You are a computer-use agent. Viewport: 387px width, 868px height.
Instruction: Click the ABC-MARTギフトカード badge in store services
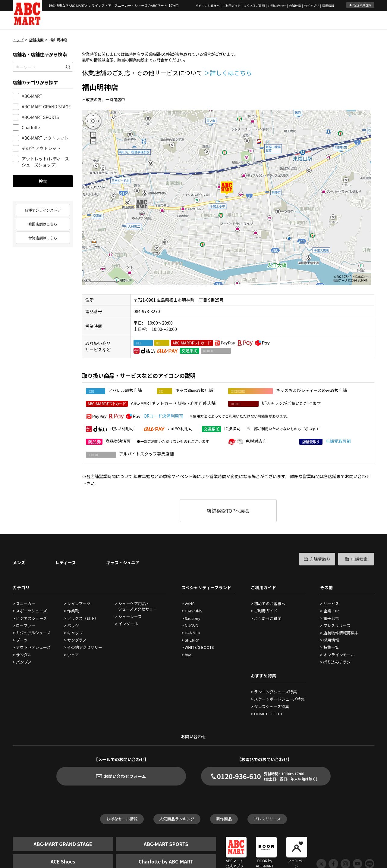point(192,343)
